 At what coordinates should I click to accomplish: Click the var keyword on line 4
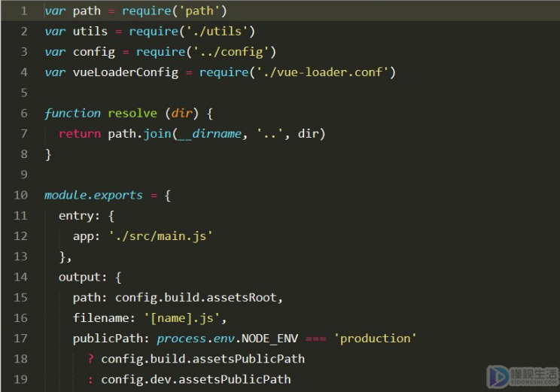click(55, 72)
